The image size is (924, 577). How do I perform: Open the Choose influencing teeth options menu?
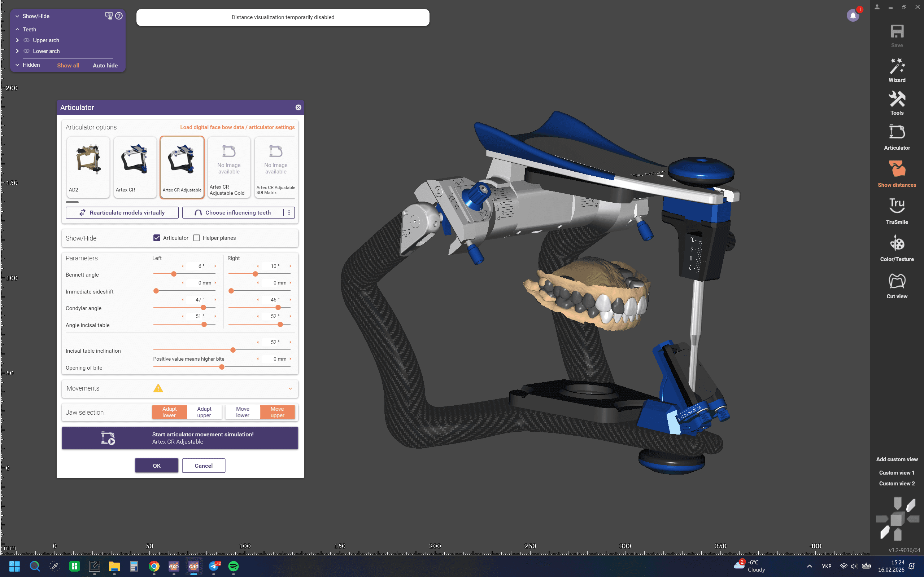[x=289, y=212]
